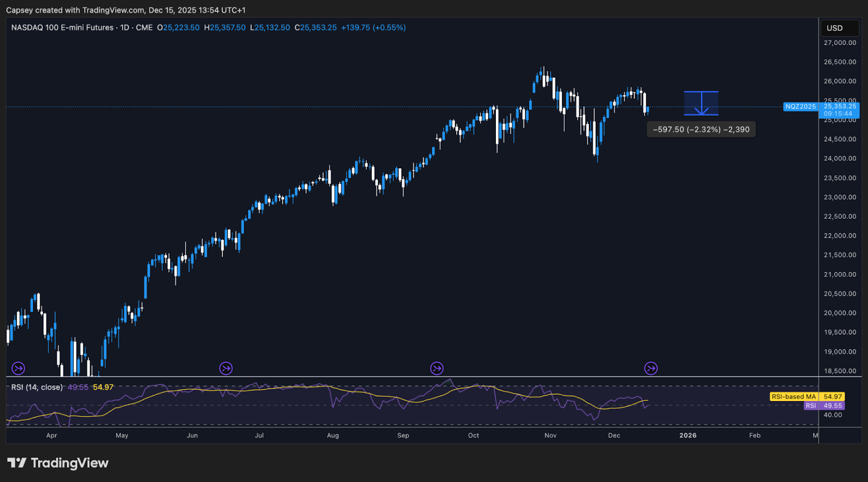The width and height of the screenshot is (868, 482).
Task: Click the NASDAQ 100 E-mini Futures title
Action: 62,28
